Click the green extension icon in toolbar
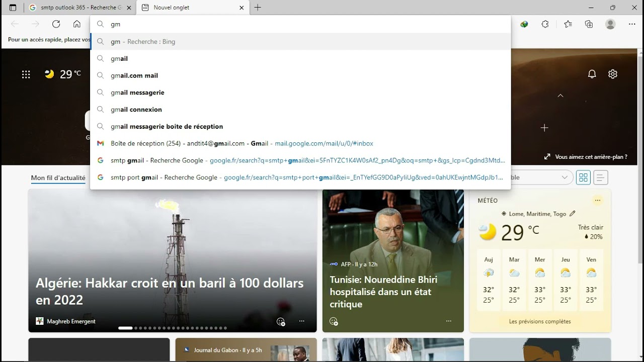 (524, 24)
